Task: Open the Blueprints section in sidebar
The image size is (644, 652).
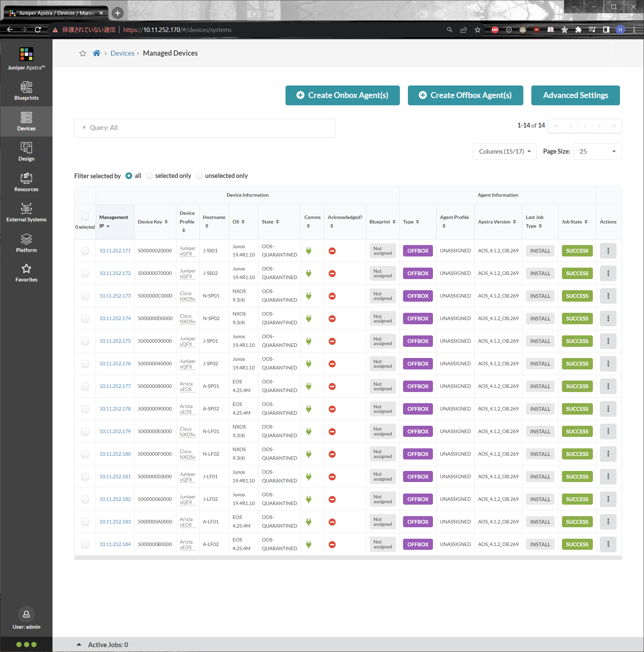Action: pos(26,91)
